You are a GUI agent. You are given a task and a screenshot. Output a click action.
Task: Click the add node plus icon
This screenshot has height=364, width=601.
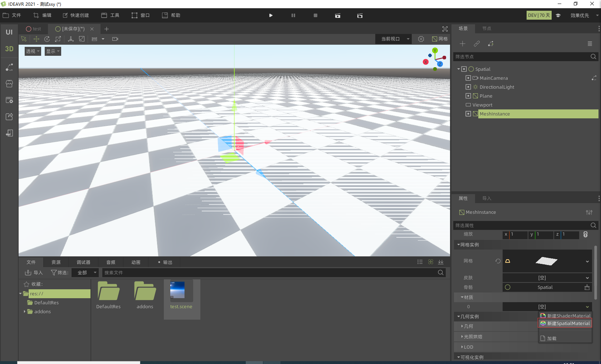[463, 44]
